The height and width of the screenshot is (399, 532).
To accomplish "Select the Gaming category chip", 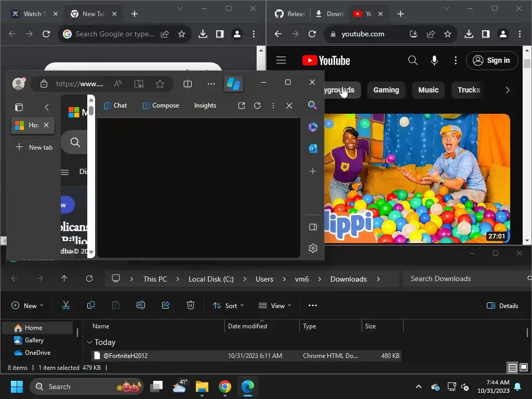I will click(x=386, y=90).
